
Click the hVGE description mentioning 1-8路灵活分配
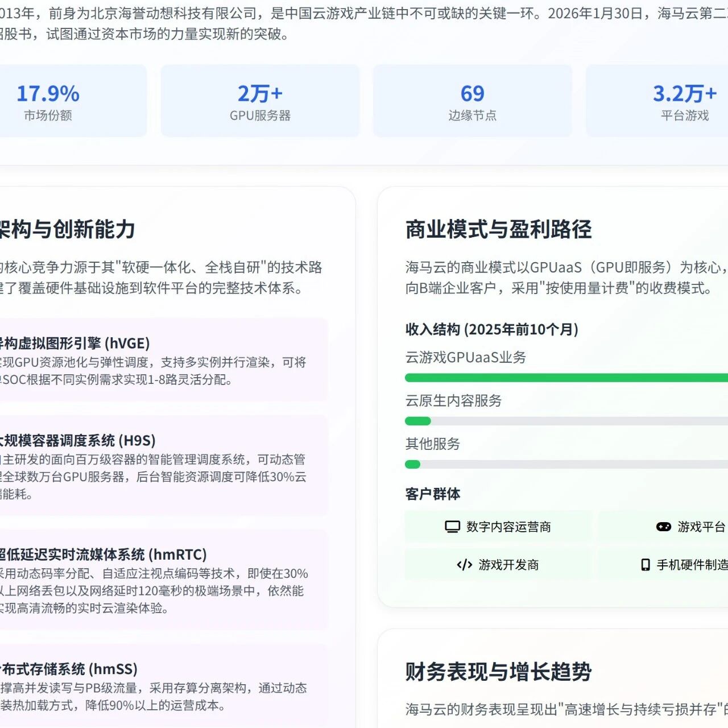(x=154, y=371)
